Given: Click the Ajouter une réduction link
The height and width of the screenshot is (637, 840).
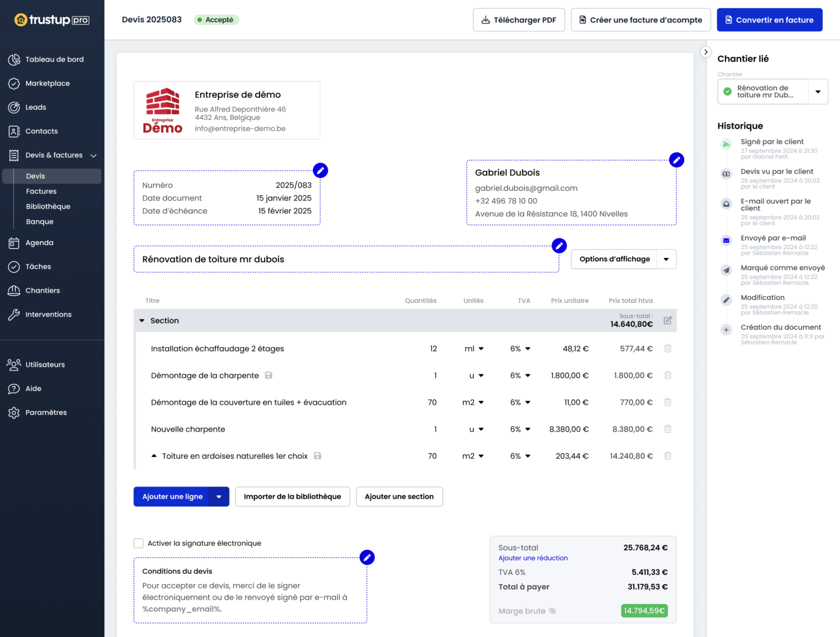Looking at the screenshot, I should tap(533, 558).
